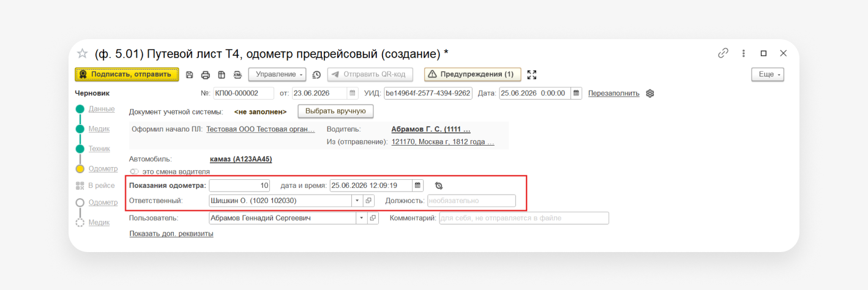The width and height of the screenshot is (868, 290).
Task: Click Выбрать вручную button
Action: pyautogui.click(x=335, y=111)
